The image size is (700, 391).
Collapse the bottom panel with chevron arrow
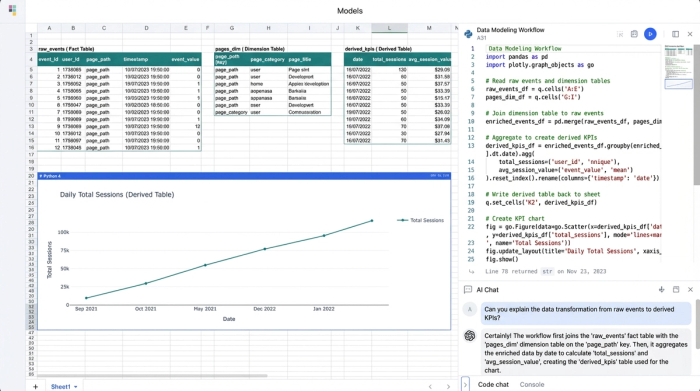tap(465, 384)
